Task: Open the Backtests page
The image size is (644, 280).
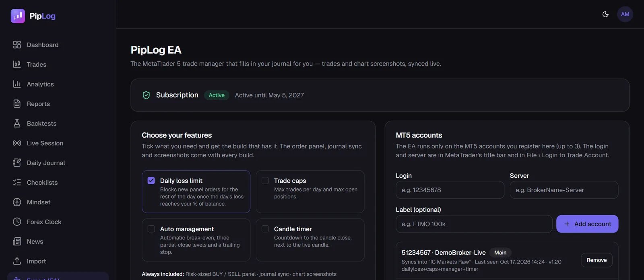Action: click(x=58, y=124)
